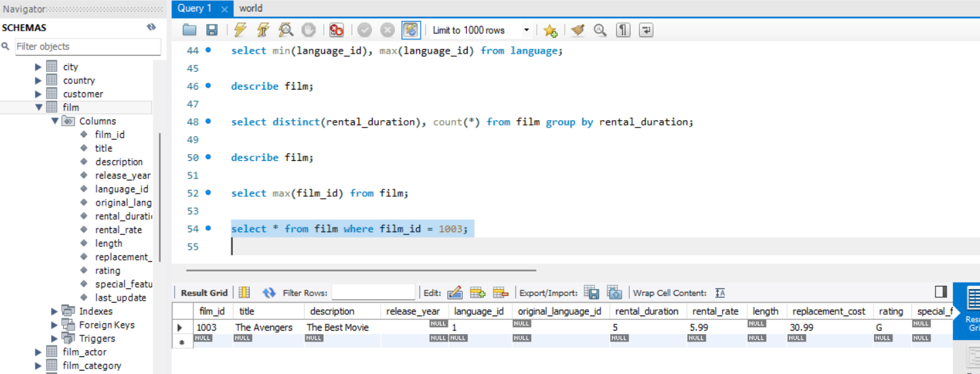980x374 pixels.
Task: Select the 30.99 replacement cost cell
Action: 829,327
